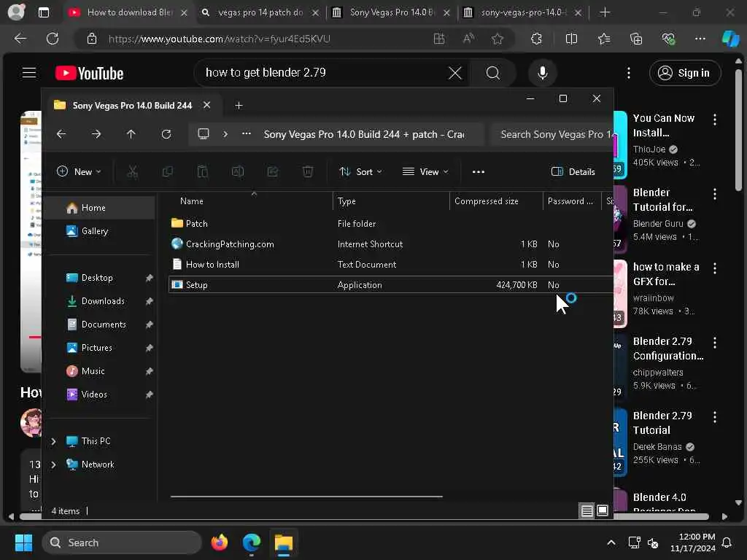The image size is (747, 560).
Task: Switch to sony-vegas-pro-14.0 browser tab
Action: click(x=522, y=12)
